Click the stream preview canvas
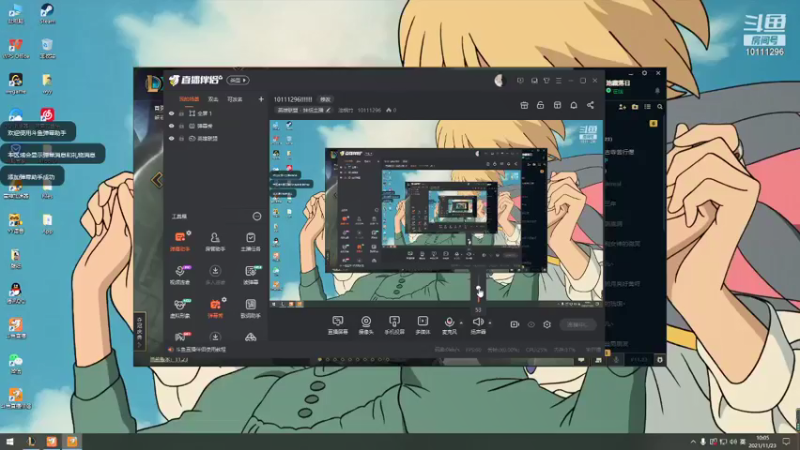This screenshot has height=450, width=800. 436,214
